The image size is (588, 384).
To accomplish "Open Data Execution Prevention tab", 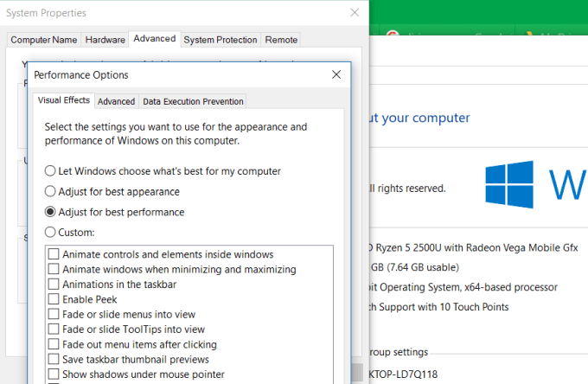I will 193,101.
